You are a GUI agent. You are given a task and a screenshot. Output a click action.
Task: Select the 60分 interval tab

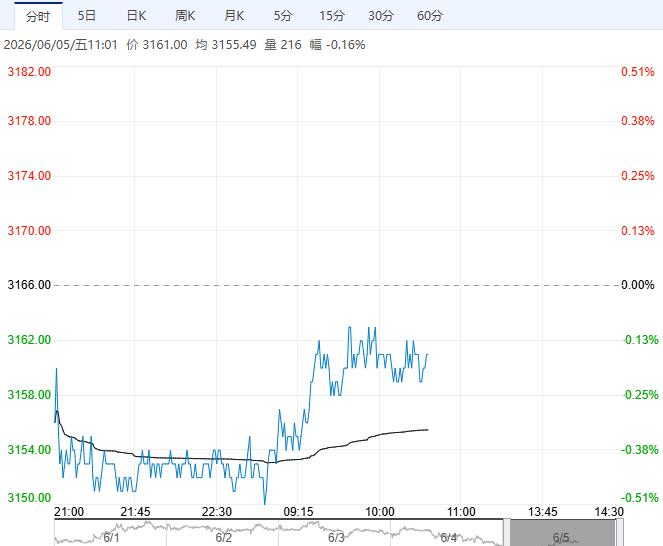coord(430,16)
